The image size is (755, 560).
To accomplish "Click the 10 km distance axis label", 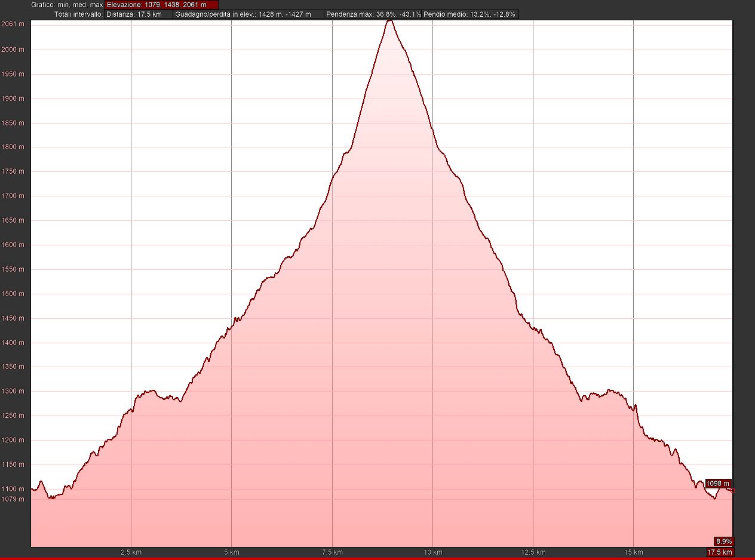I will pos(432,552).
